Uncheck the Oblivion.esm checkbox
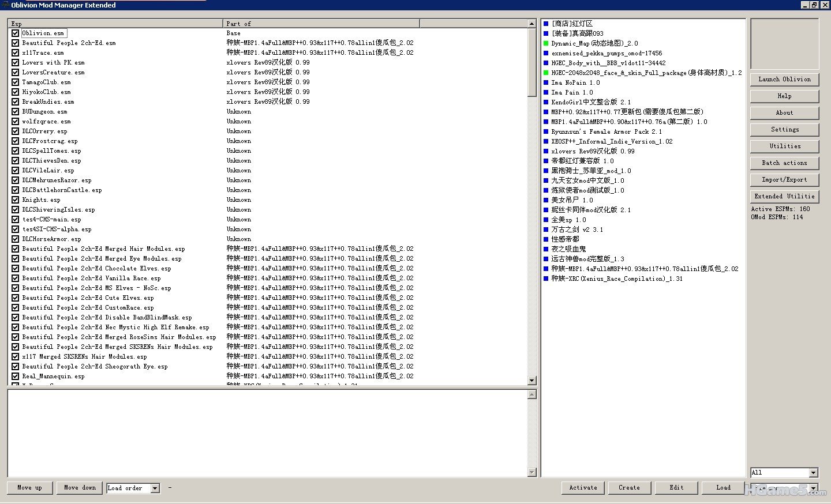 tap(15, 33)
